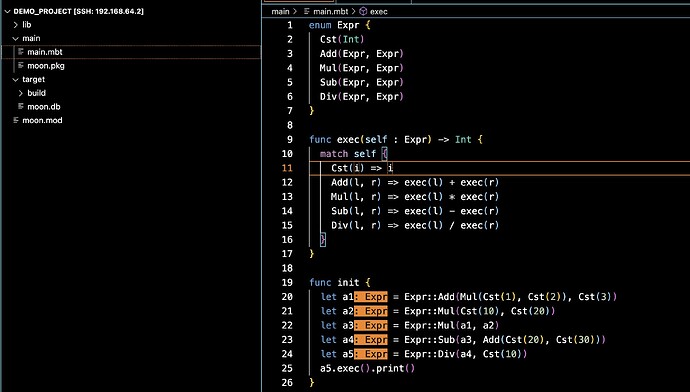Click line number 11 in gutter
This screenshot has width=690, height=392.
pyautogui.click(x=287, y=168)
